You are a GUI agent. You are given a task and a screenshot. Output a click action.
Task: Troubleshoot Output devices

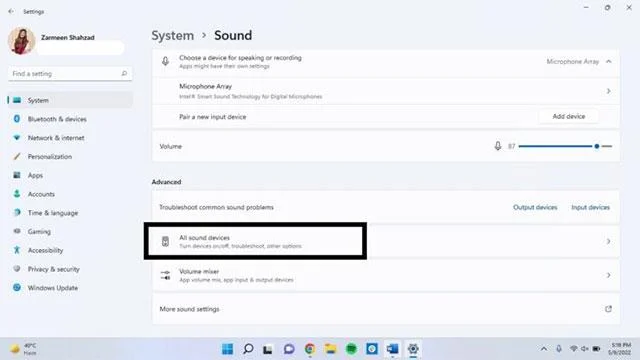[535, 207]
